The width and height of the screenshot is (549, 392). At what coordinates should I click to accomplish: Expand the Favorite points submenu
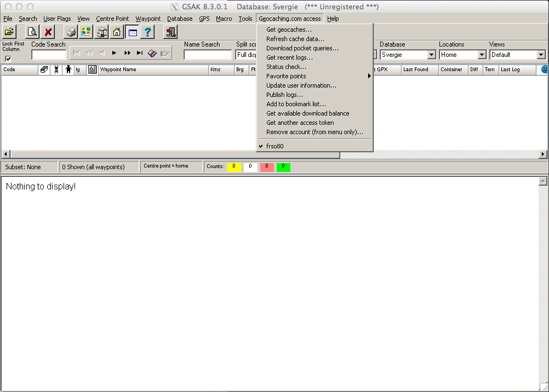tap(314, 76)
